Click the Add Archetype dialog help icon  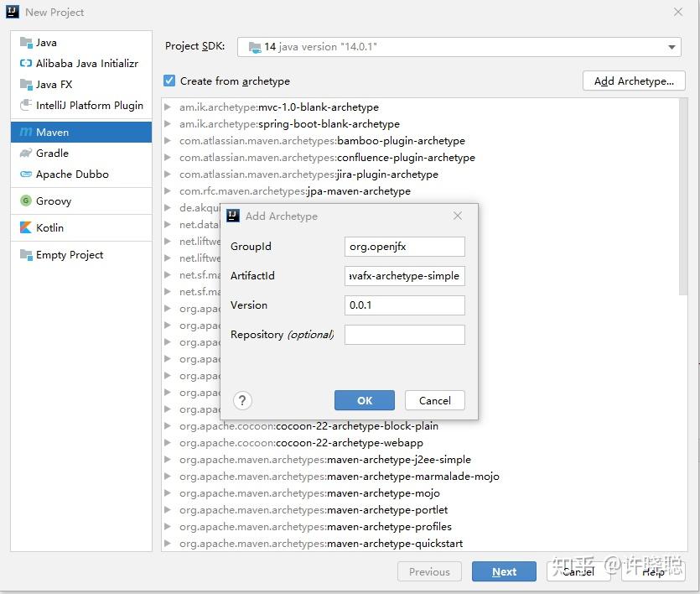point(242,401)
